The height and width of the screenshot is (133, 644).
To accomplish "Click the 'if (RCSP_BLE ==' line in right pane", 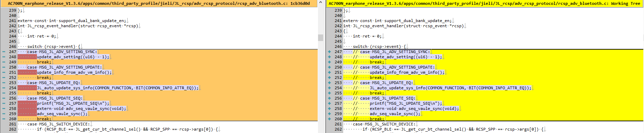I will point(453,129).
